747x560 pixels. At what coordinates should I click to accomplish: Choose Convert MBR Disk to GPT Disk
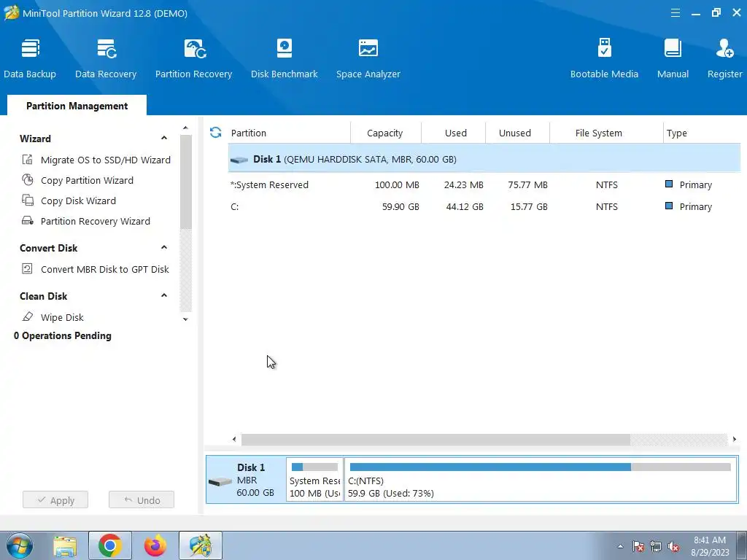coord(96,270)
